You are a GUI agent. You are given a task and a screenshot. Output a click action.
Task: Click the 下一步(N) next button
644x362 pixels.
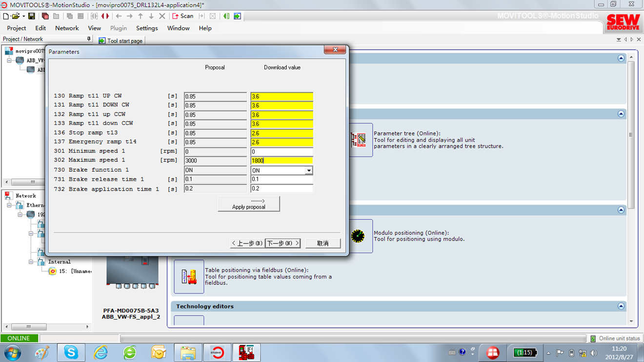(282, 243)
